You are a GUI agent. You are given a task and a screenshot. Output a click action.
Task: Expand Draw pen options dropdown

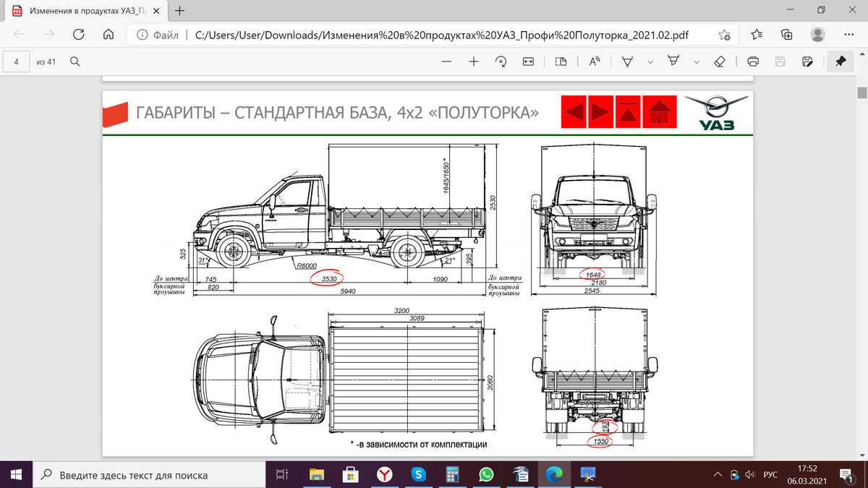(650, 62)
